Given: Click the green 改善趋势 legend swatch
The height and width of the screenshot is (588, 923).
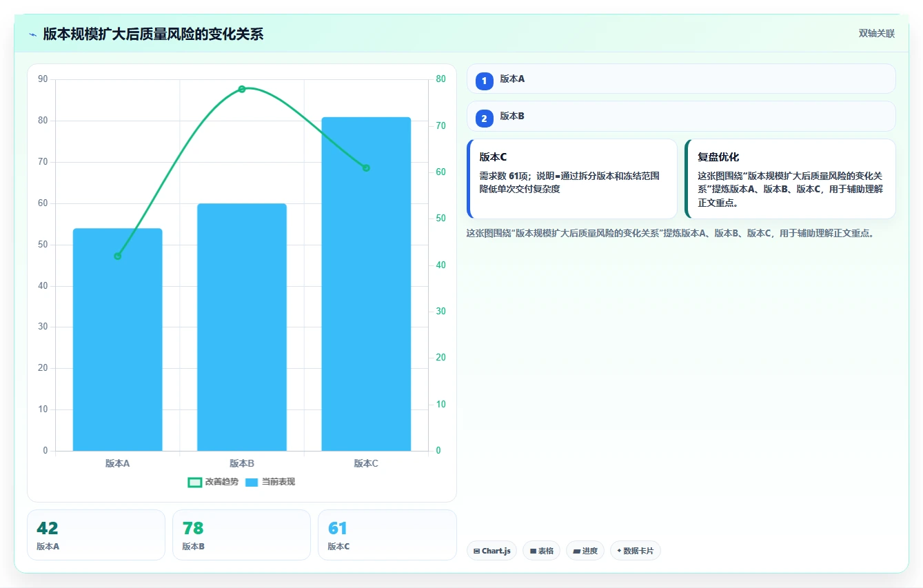Looking at the screenshot, I should pyautogui.click(x=194, y=482).
